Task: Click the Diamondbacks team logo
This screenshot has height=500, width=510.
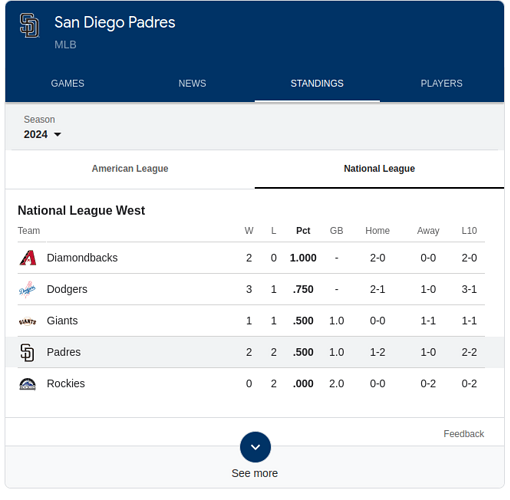Action: tap(28, 258)
